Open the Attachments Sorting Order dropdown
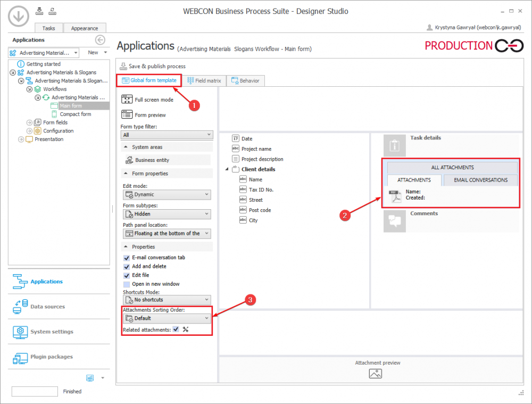 point(167,318)
